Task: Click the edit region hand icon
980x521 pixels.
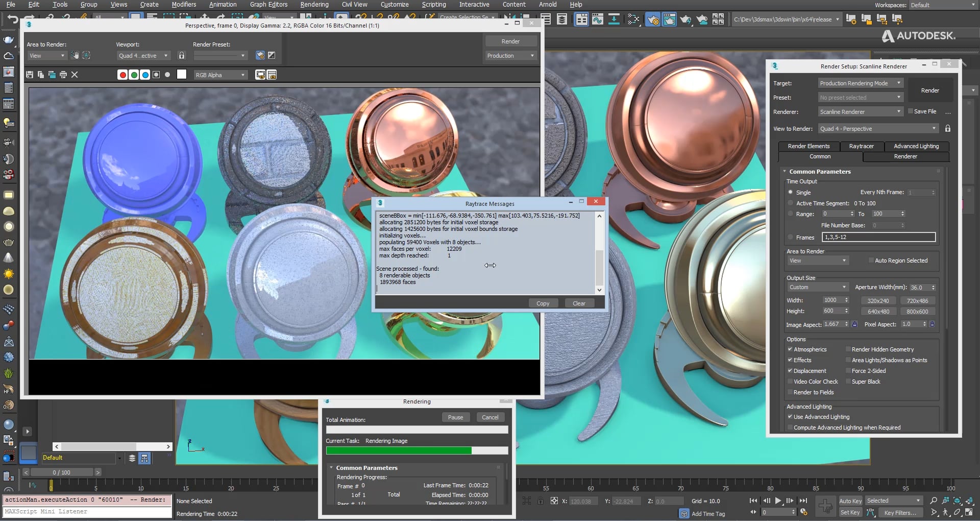Action: point(75,55)
